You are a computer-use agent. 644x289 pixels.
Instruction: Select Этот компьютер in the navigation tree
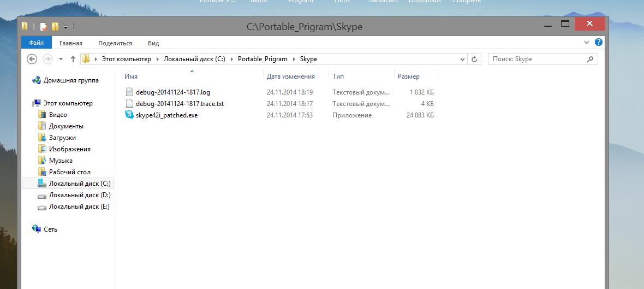(x=68, y=103)
